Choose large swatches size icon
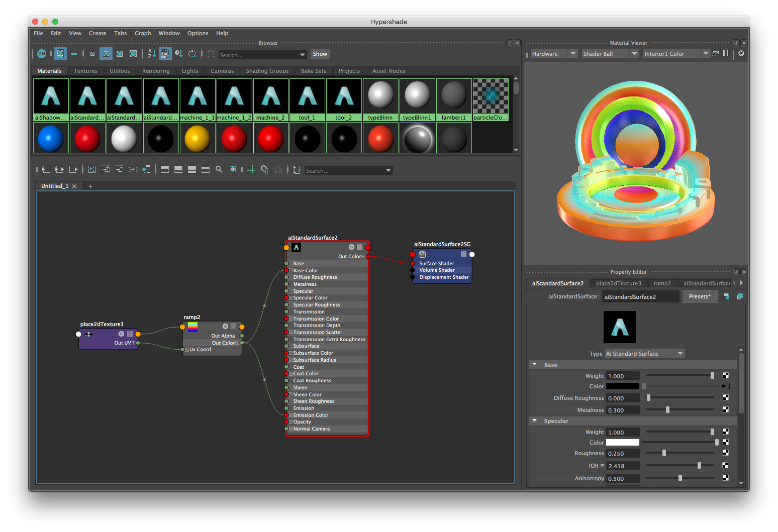Screen dimensions: 778x532 point(120,54)
